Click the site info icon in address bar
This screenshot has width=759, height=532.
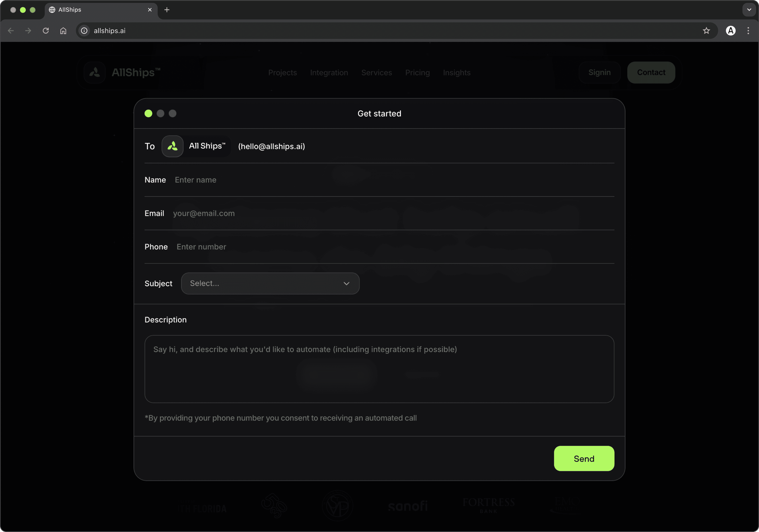coord(84,31)
